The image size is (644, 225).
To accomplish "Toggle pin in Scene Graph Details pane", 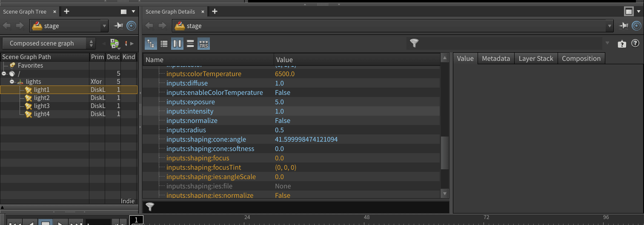I will pos(624,26).
